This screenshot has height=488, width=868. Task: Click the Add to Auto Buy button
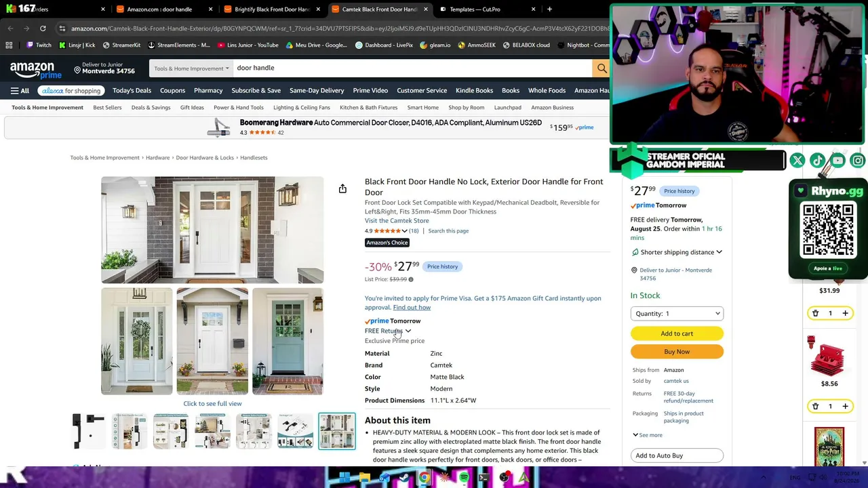tap(677, 455)
